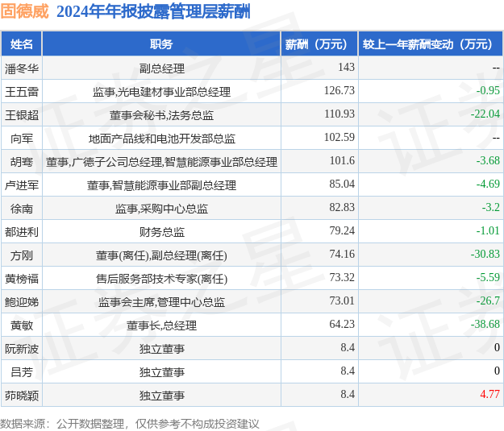Image resolution: width=504 pixels, height=431 pixels.
Task: Select the name 黄榜福
Action: pyautogui.click(x=22, y=279)
